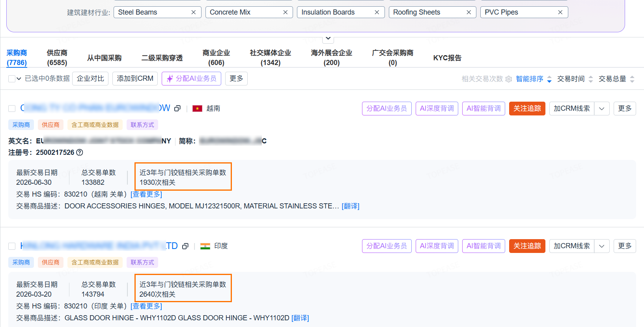Remove the Insulation Boards filter tag

(377, 12)
